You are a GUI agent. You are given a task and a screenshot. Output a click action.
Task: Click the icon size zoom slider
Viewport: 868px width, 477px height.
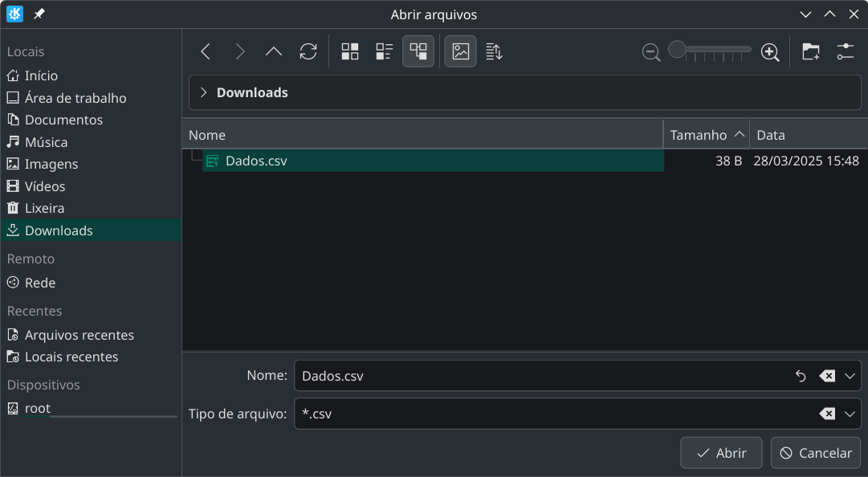click(x=711, y=50)
